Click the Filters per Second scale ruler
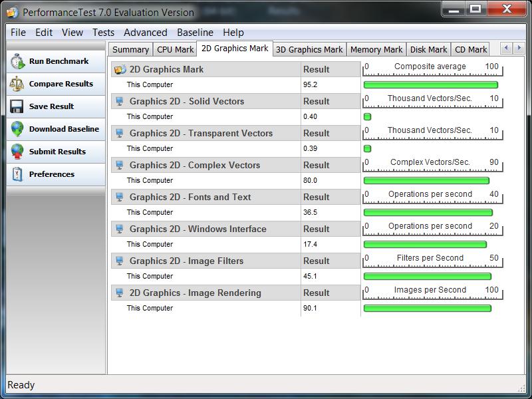The width and height of the screenshot is (532, 399). pos(433,260)
